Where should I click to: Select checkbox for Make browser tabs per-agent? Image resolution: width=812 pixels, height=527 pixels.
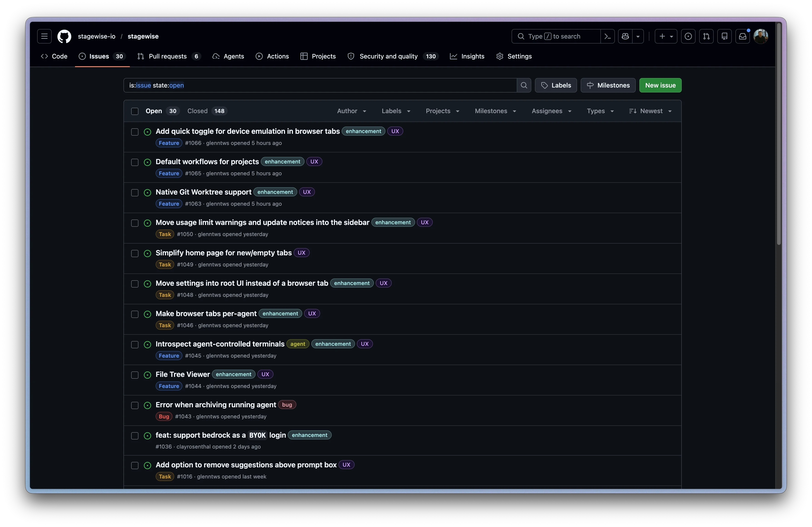tap(135, 315)
